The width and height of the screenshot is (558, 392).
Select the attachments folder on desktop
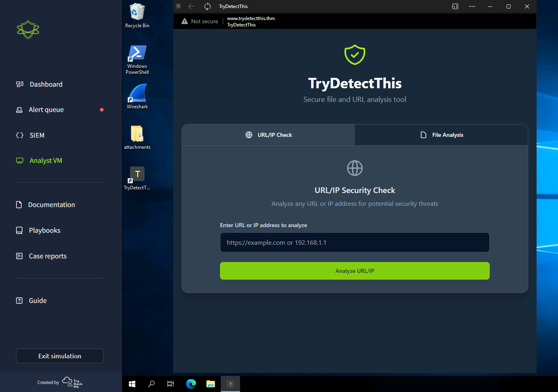point(137,137)
